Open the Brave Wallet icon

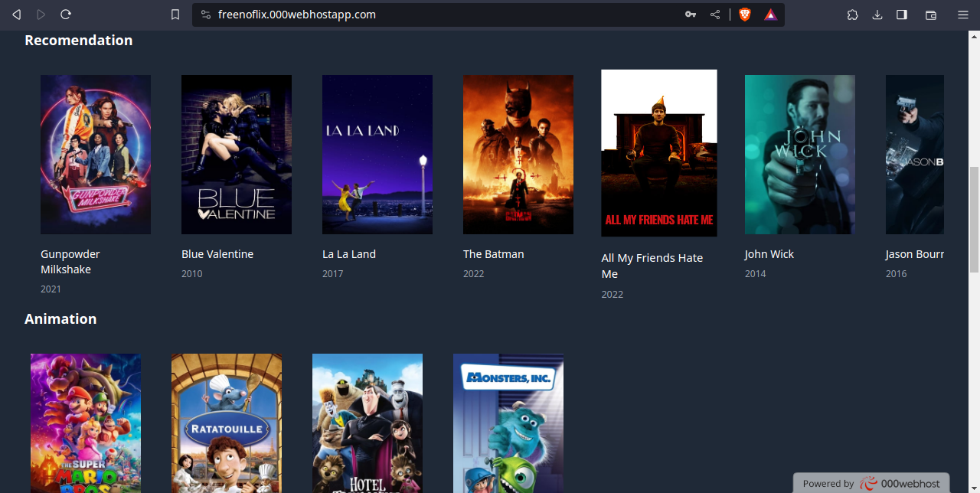pos(931,15)
